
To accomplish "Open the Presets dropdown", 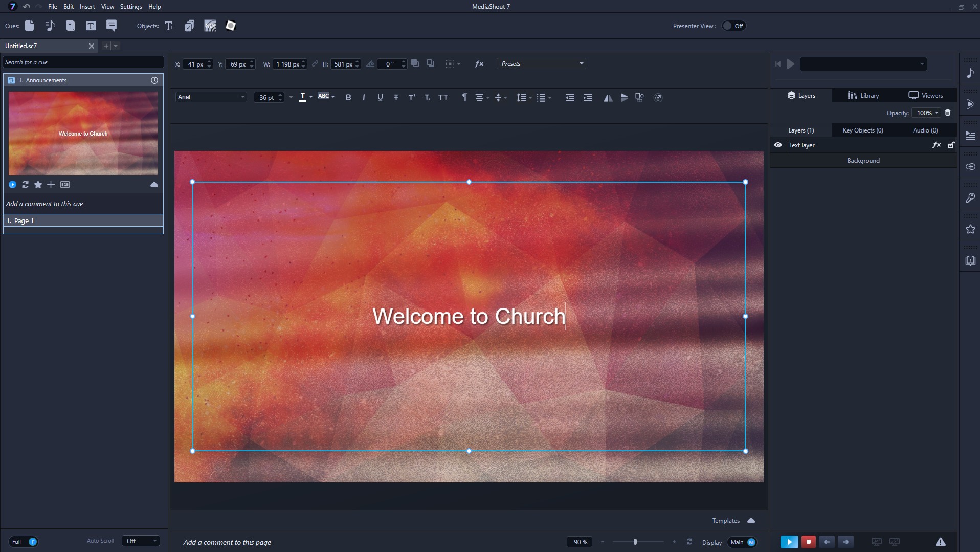I will [541, 64].
